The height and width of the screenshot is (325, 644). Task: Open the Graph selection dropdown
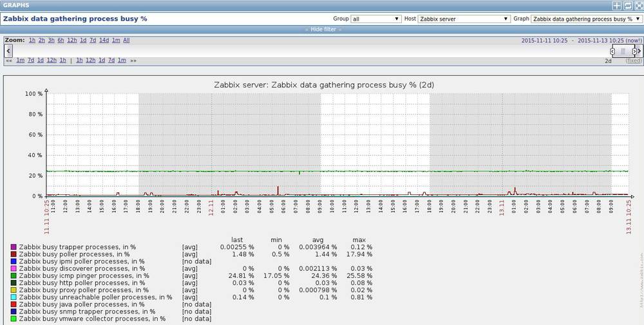(x=586, y=19)
